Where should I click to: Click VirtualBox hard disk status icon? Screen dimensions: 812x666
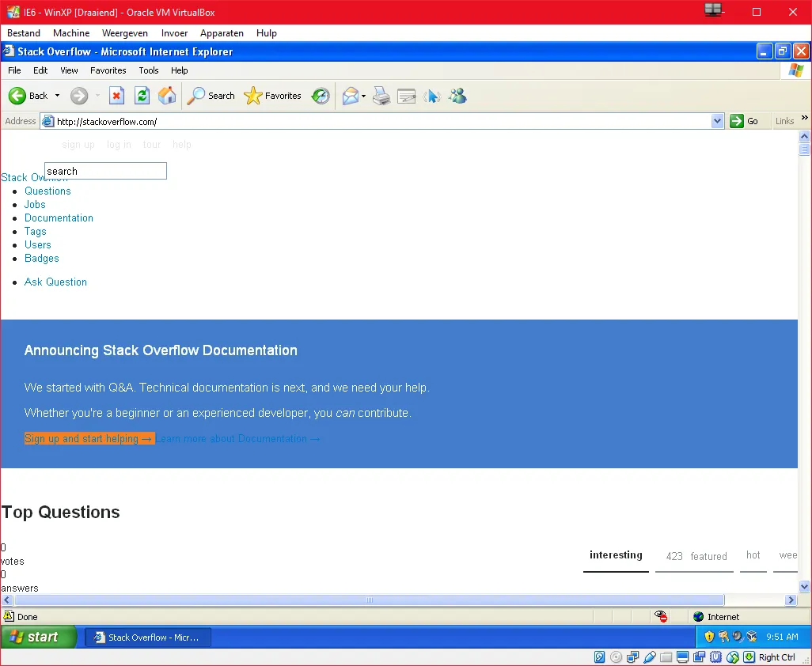click(x=599, y=657)
